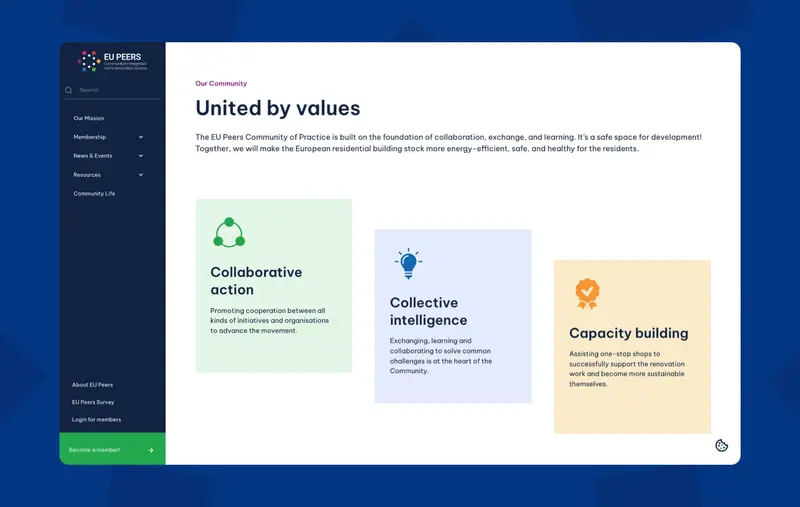Image resolution: width=800 pixels, height=507 pixels.
Task: Click the orange award badge icon
Action: 587,293
